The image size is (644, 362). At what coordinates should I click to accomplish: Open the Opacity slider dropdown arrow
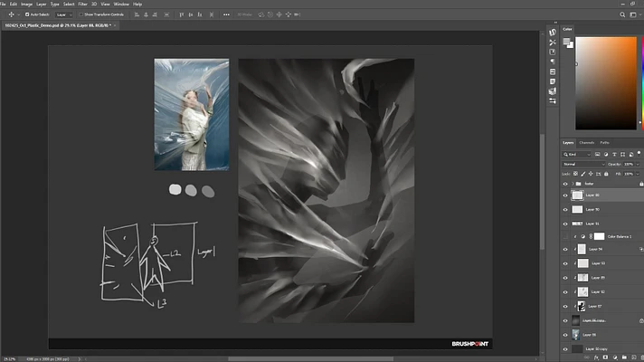638,165
